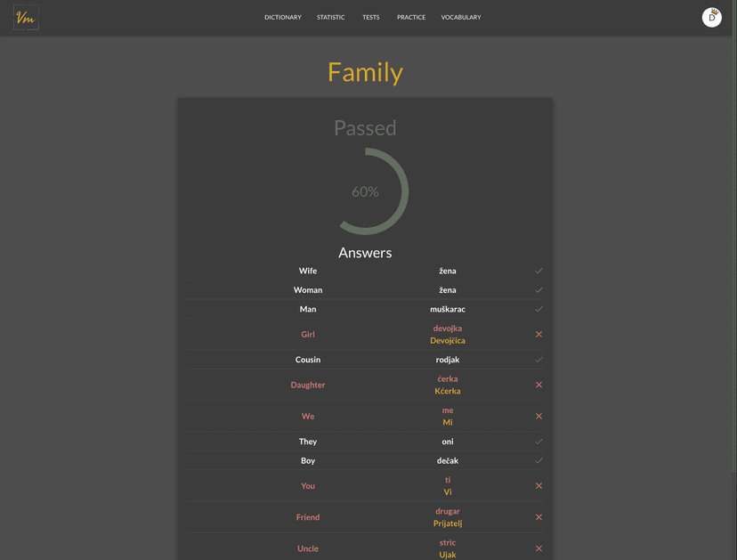
Task: Go to the Statistic page
Action: click(330, 18)
